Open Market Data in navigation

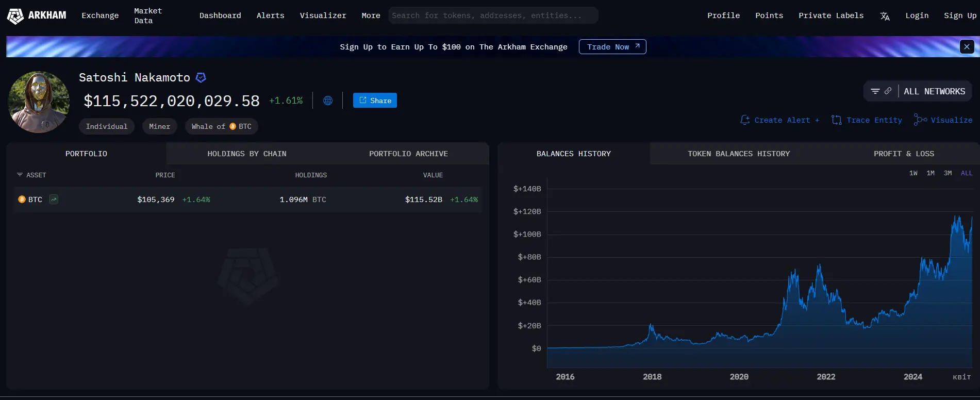pyautogui.click(x=148, y=15)
